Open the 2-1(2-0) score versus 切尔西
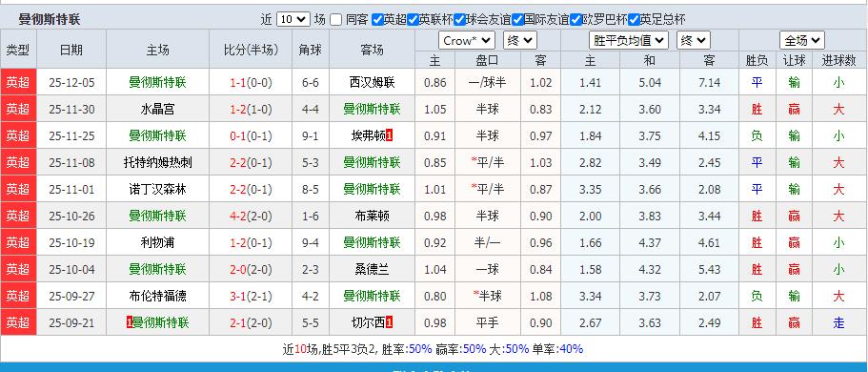868x372 pixels. pyautogui.click(x=251, y=322)
